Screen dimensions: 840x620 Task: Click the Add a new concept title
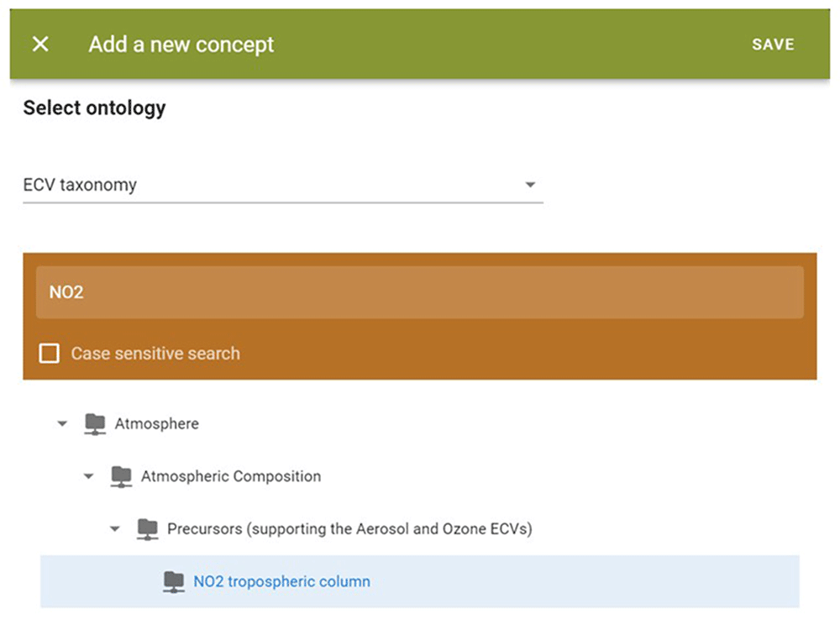[181, 45]
